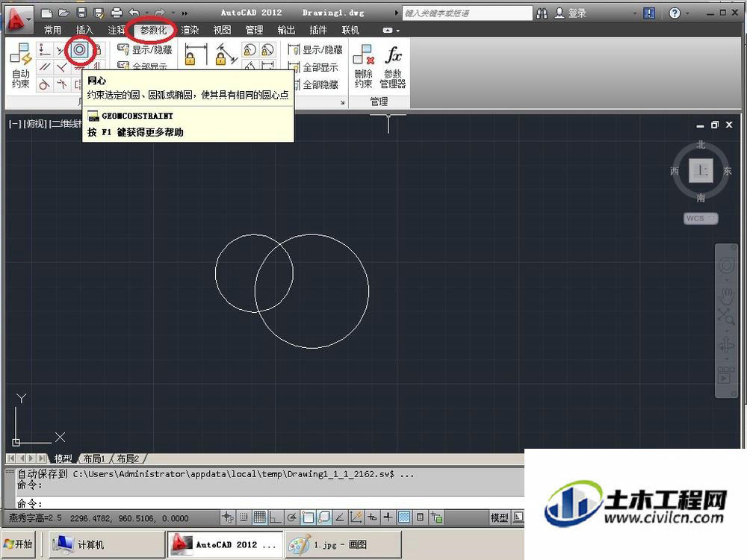Switch to the 参数化 ribbon tab

pyautogui.click(x=153, y=30)
